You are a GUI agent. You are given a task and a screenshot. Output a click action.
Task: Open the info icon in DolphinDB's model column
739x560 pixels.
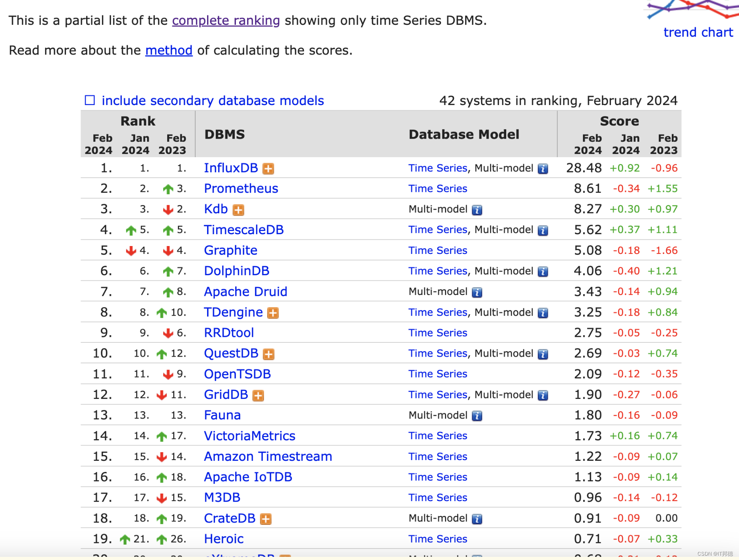543,272
